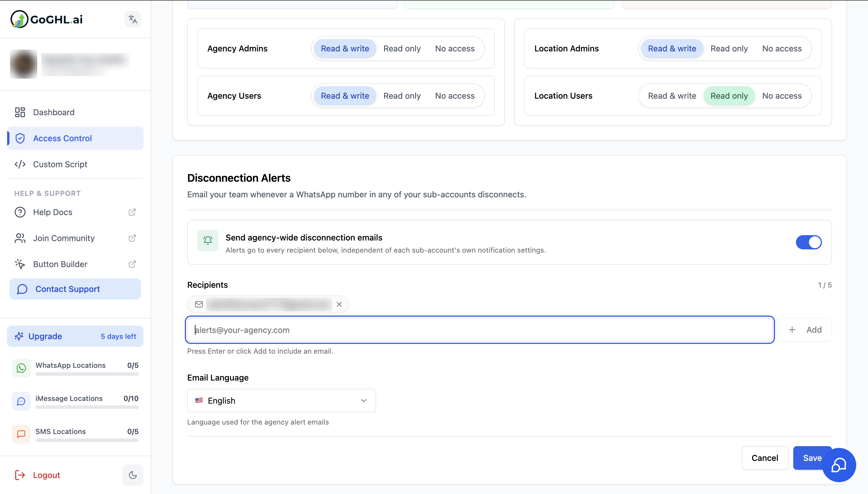Click the Join Community people icon
Viewport: 868px width, 494px height.
[x=20, y=238]
